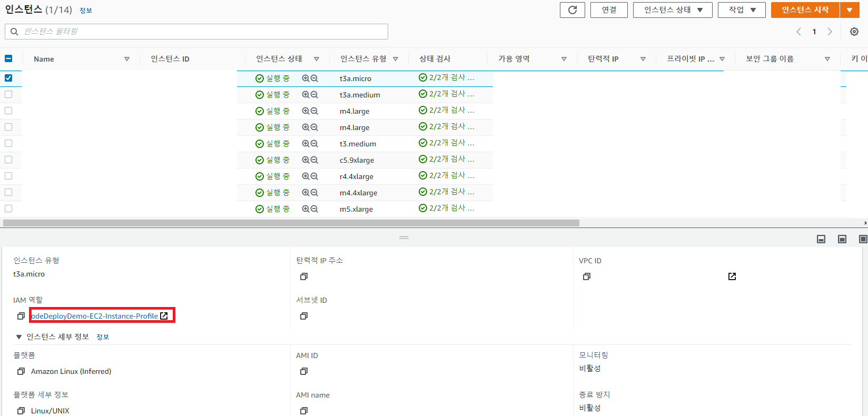Viewport: 868px width, 416px height.
Task: Open launch instance split-button arrow
Action: click(850, 10)
